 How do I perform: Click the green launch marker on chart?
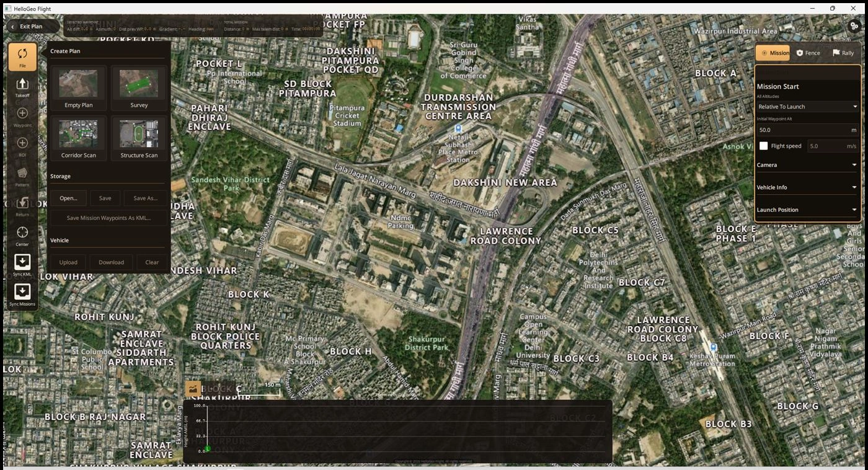(x=208, y=449)
